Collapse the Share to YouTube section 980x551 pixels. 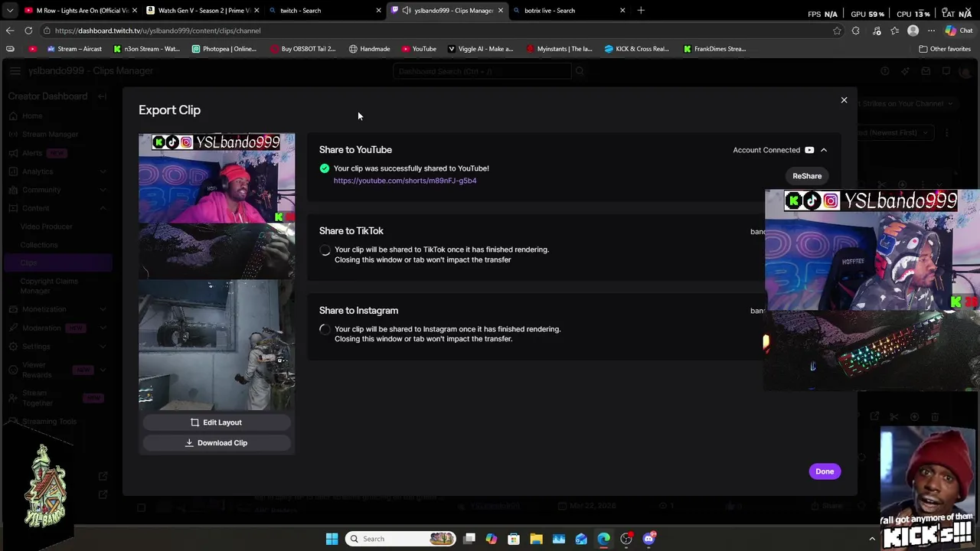tap(824, 150)
